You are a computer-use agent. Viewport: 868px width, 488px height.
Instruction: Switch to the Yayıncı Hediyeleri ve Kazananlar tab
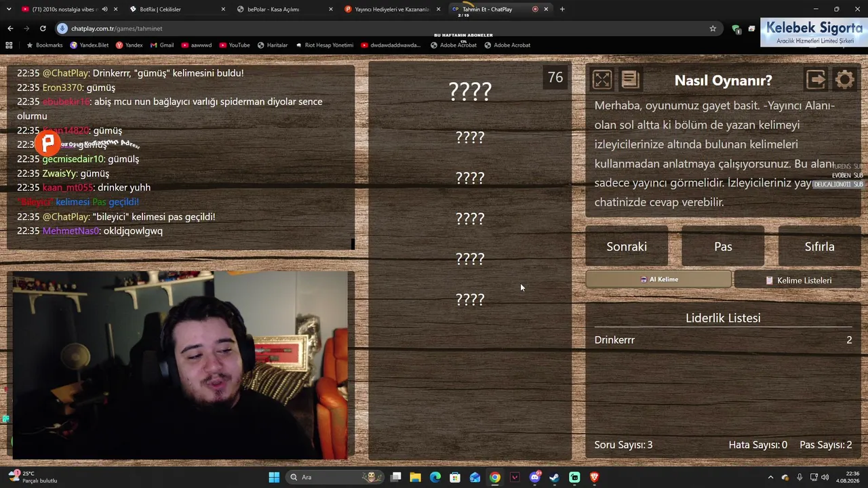tap(392, 9)
